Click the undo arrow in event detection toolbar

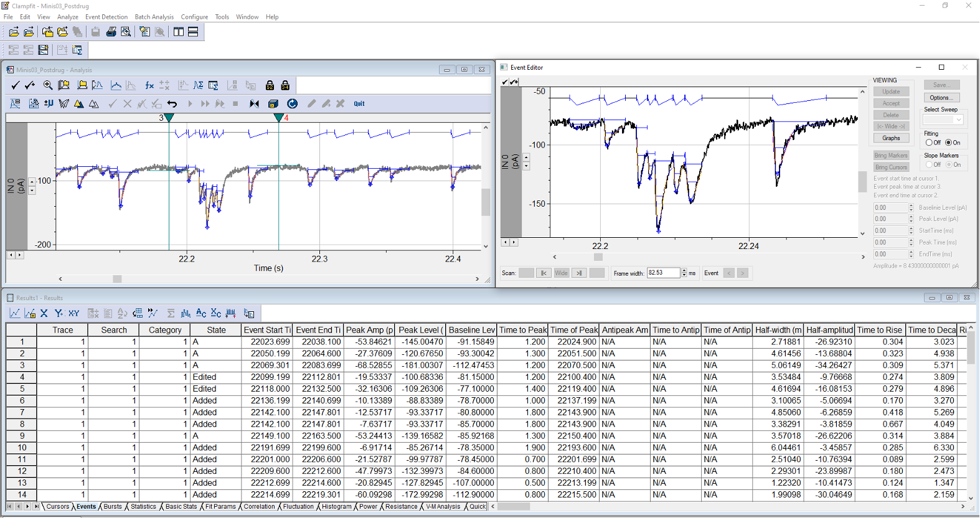(172, 104)
